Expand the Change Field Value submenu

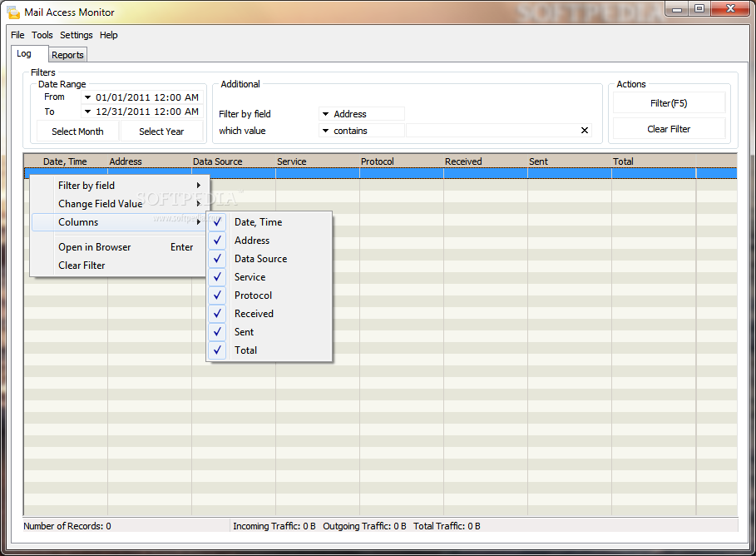[121, 204]
